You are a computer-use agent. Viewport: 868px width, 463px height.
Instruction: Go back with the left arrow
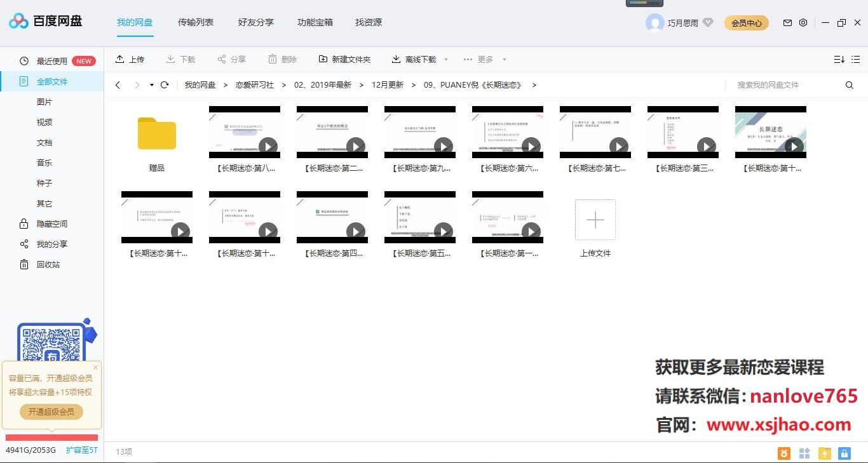pyautogui.click(x=118, y=85)
